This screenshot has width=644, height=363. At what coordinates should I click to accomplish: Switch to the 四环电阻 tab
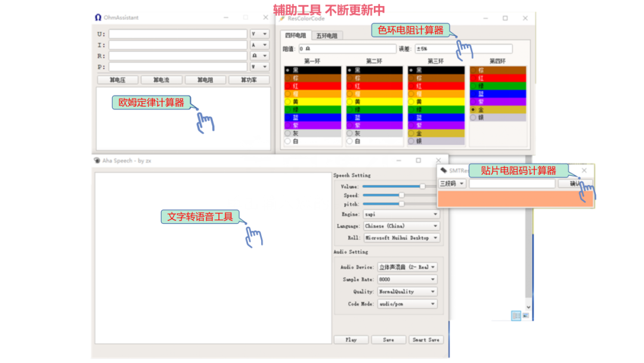click(x=297, y=35)
